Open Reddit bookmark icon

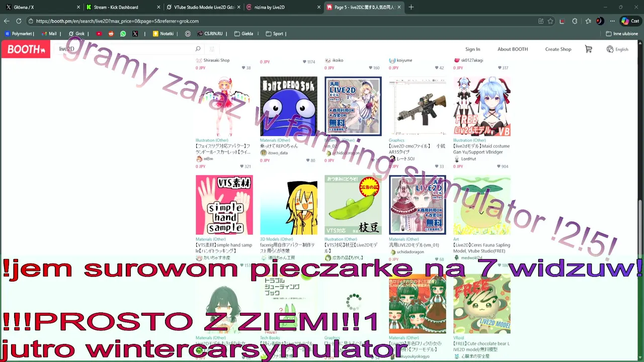pos(111,34)
